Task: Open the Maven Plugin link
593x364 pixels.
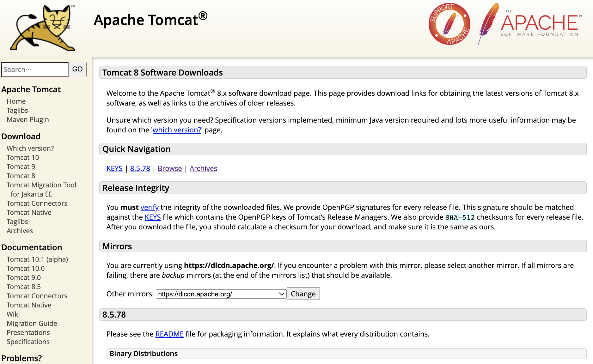Action: [28, 119]
